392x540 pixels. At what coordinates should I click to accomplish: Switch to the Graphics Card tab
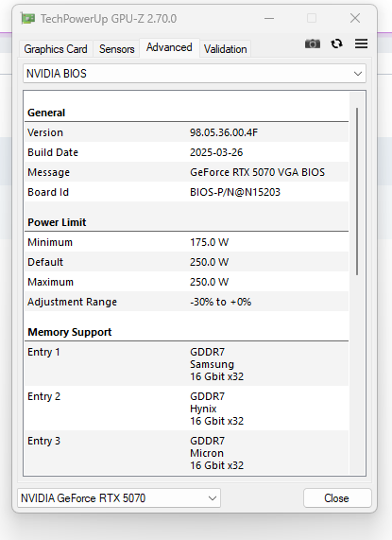pos(56,49)
